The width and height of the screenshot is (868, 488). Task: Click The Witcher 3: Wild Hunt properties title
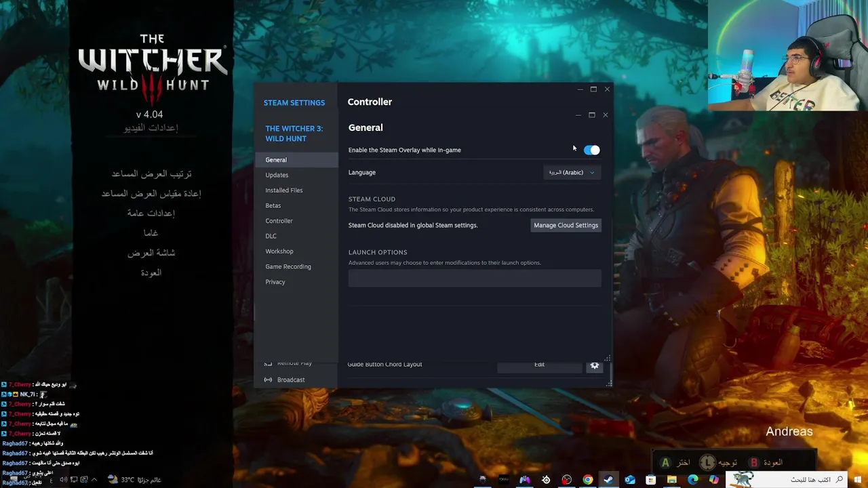pyautogui.click(x=294, y=134)
